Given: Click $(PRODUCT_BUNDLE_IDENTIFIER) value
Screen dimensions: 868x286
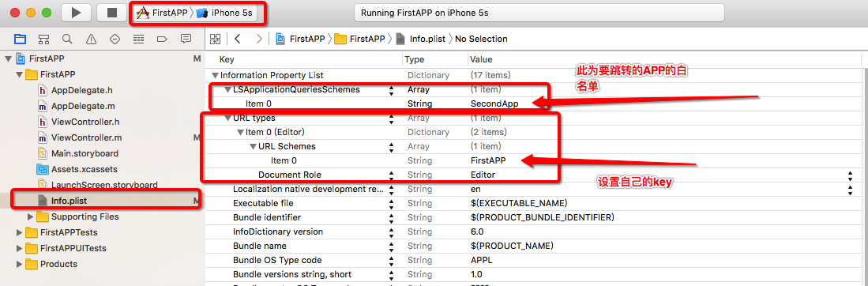Looking at the screenshot, I should coord(543,218).
